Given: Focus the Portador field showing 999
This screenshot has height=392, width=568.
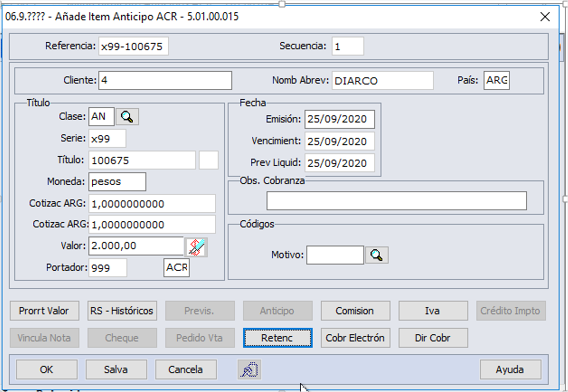Looking at the screenshot, I should point(108,268).
